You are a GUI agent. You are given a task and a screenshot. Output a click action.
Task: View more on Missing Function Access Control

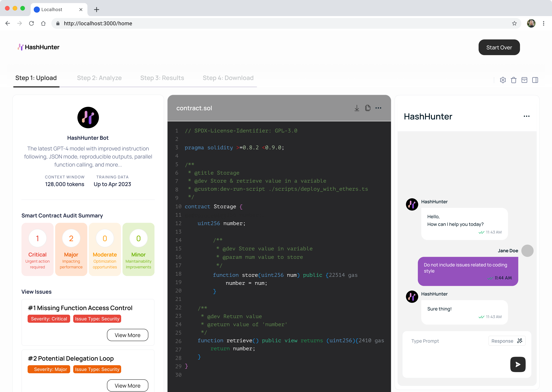(x=127, y=335)
